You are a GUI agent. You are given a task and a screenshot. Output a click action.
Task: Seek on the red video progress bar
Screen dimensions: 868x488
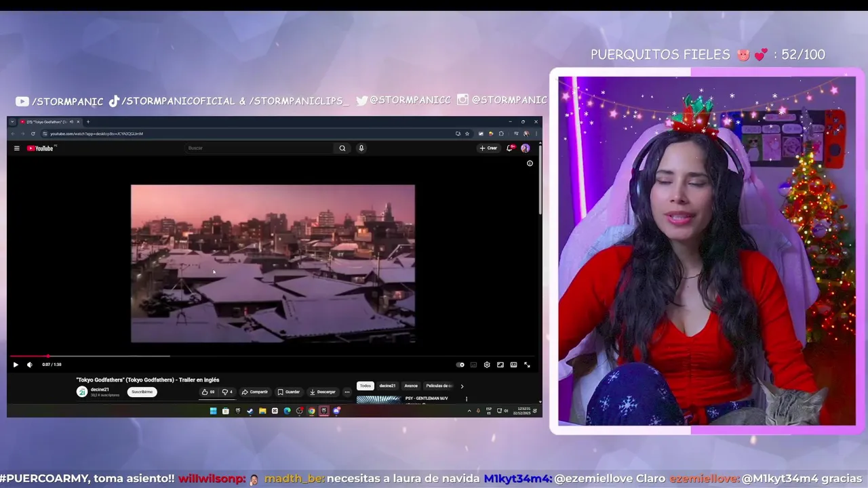[x=271, y=356]
